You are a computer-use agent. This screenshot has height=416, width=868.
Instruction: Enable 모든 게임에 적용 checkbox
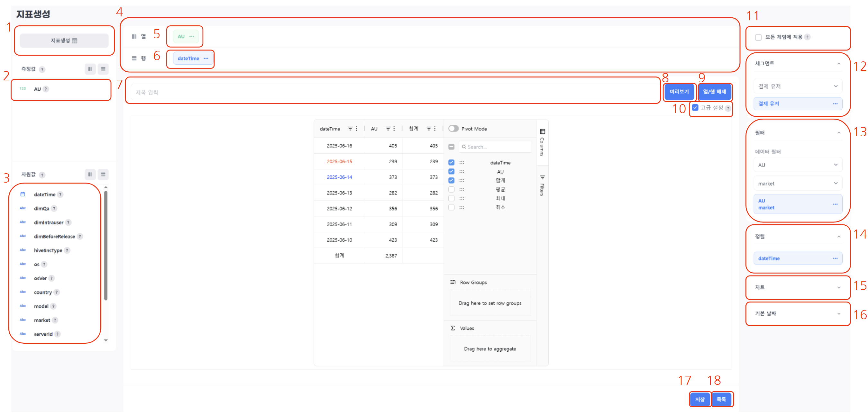pos(758,37)
